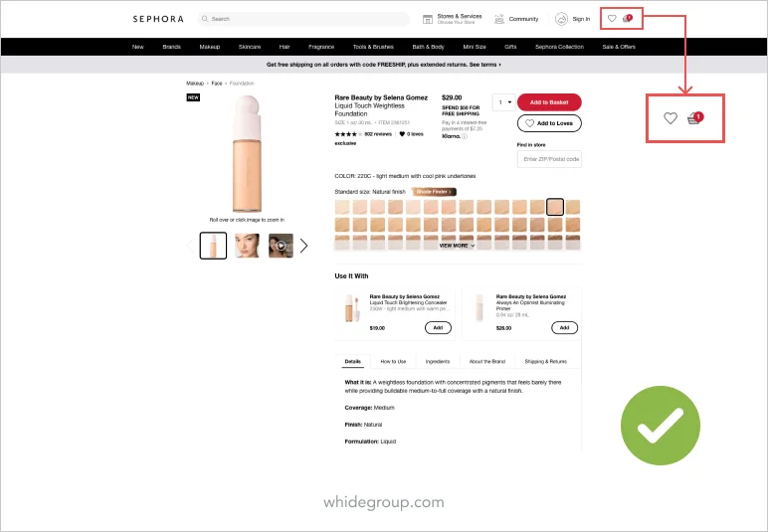Play the product video thumbnail

click(282, 246)
